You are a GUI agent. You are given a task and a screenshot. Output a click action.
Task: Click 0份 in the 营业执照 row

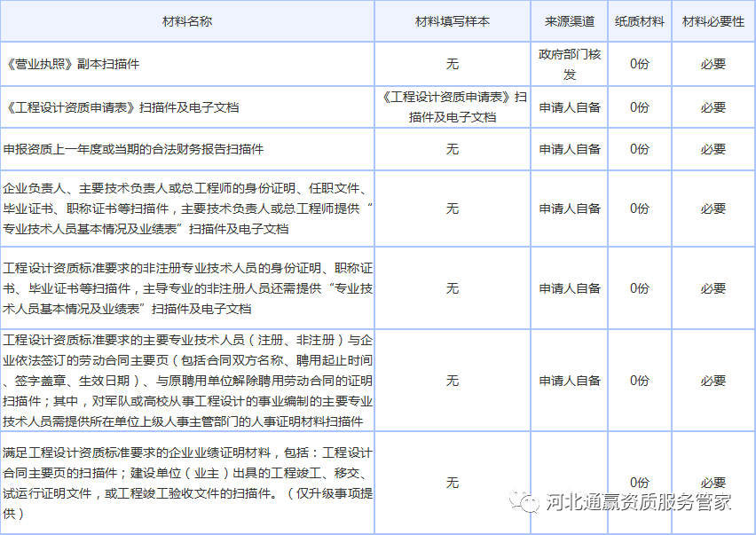tap(640, 64)
